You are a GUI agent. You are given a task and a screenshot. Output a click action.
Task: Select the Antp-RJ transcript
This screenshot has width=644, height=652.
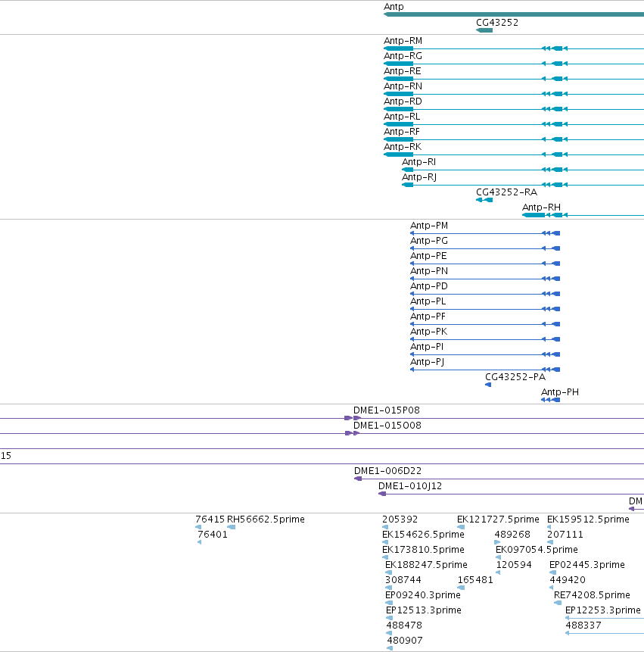coord(419,177)
